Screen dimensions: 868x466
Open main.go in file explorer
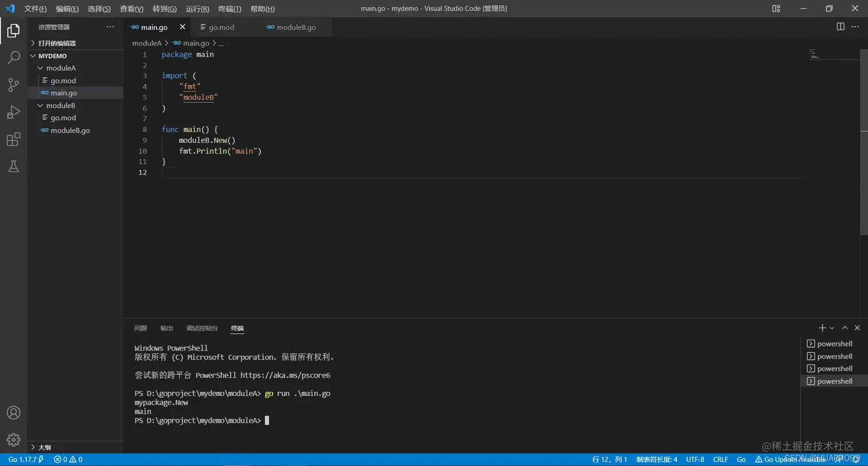coord(75,93)
